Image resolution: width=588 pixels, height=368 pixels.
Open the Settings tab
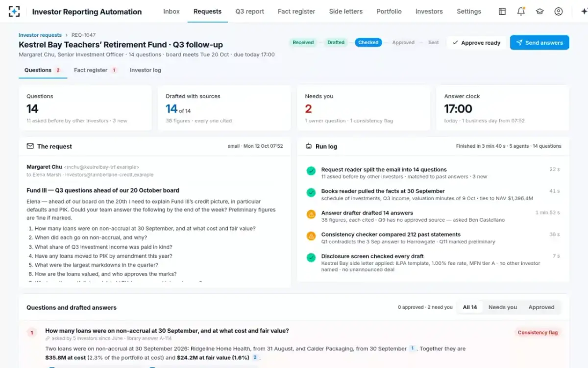click(x=469, y=11)
